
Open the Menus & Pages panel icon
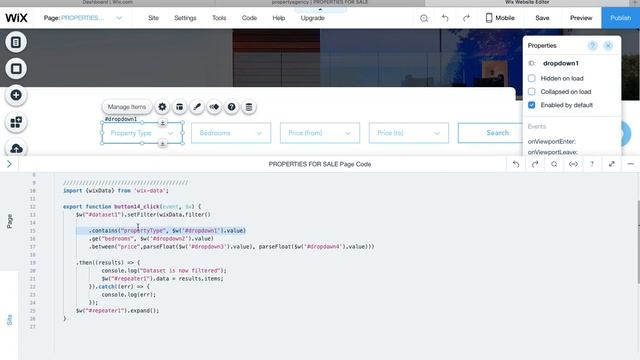coord(16,42)
